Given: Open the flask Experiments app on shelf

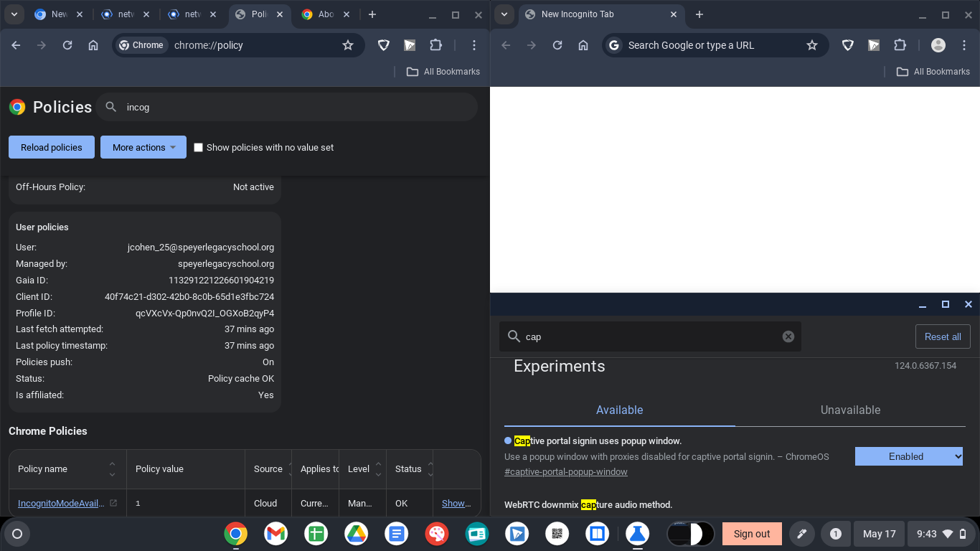Looking at the screenshot, I should [638, 534].
